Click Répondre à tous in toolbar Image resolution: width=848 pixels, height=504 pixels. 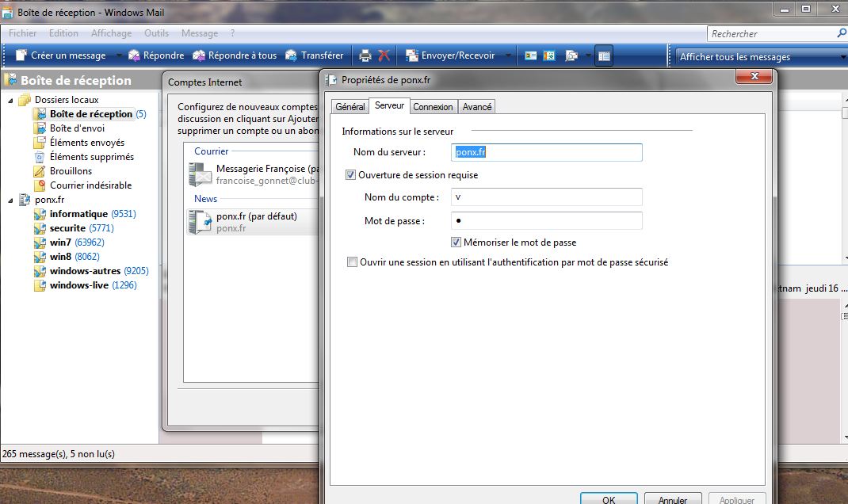[x=235, y=55]
